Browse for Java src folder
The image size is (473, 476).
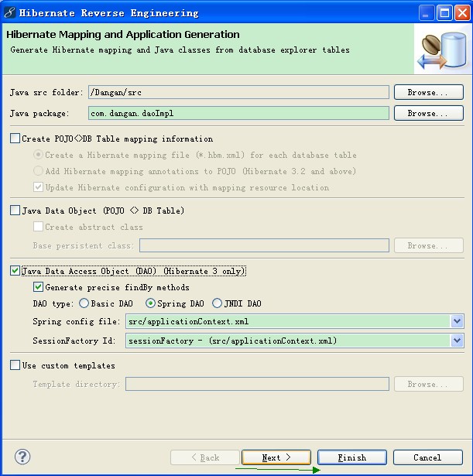click(429, 92)
